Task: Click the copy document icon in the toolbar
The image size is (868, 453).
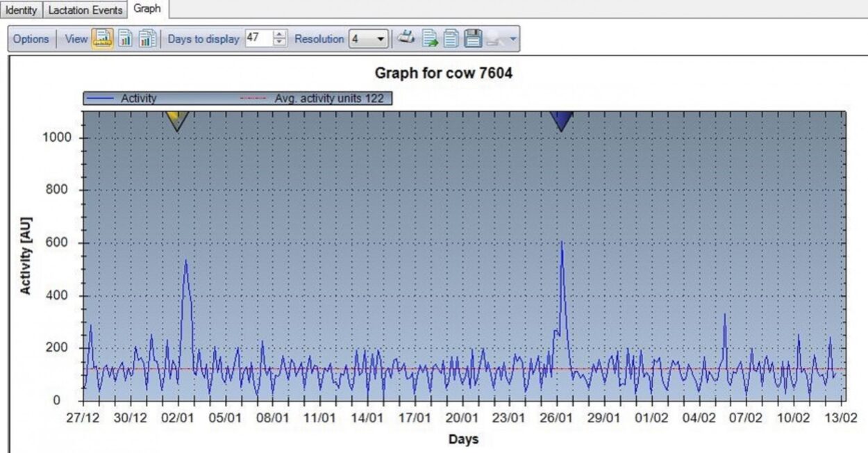Action: pyautogui.click(x=451, y=39)
